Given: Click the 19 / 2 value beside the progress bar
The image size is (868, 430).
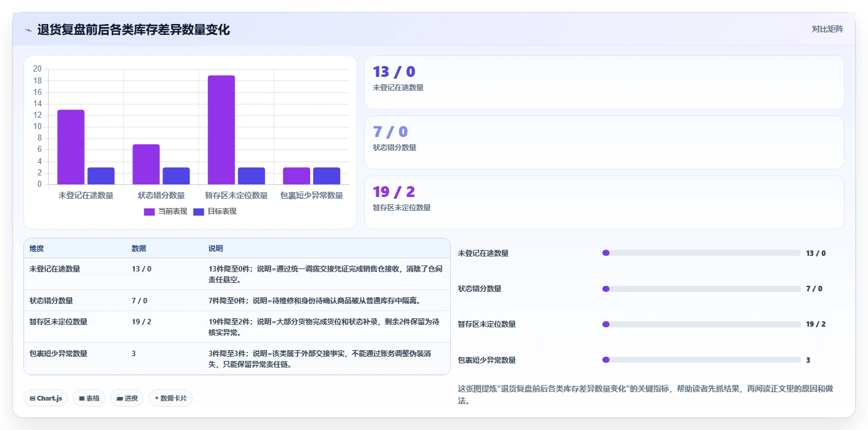Looking at the screenshot, I should point(816,324).
